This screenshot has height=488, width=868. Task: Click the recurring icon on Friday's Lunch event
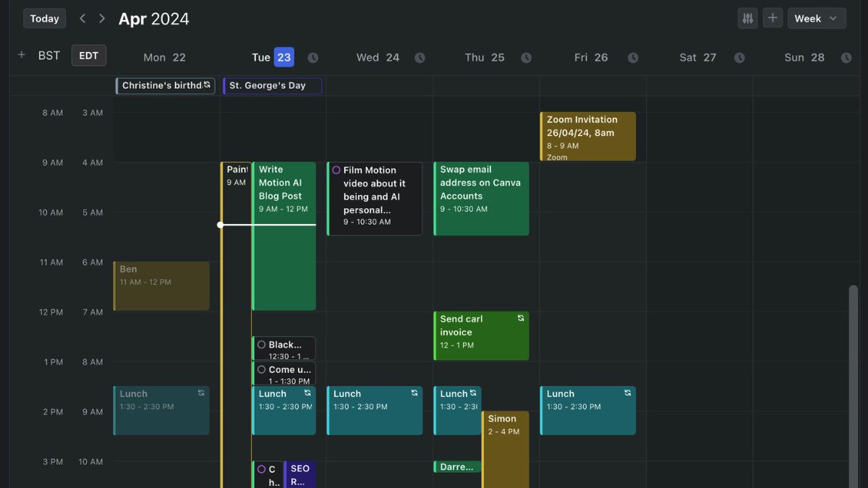coord(626,392)
